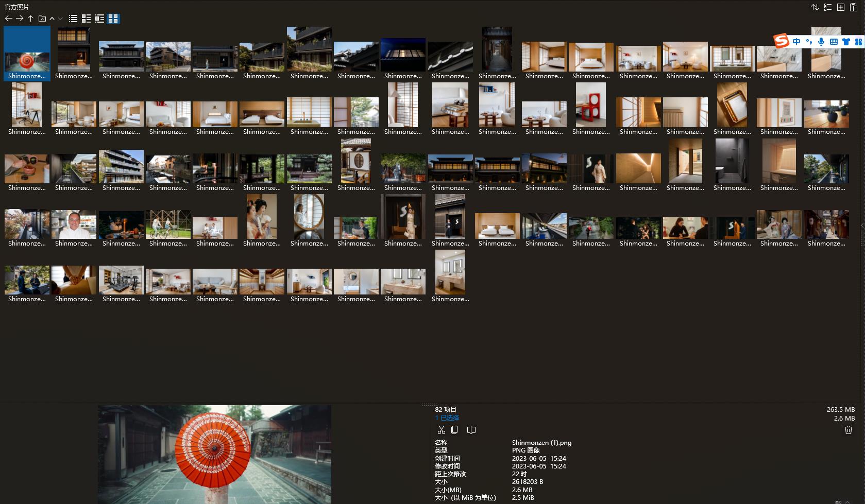
Task: Navigate forward with the right arrow
Action: (x=20, y=19)
